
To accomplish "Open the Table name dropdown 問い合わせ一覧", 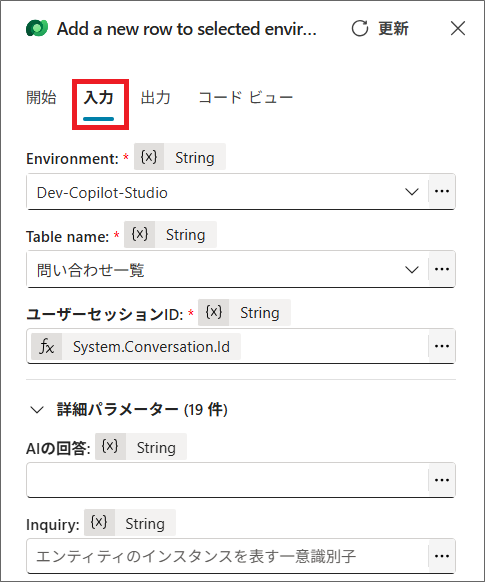I will click(227, 269).
